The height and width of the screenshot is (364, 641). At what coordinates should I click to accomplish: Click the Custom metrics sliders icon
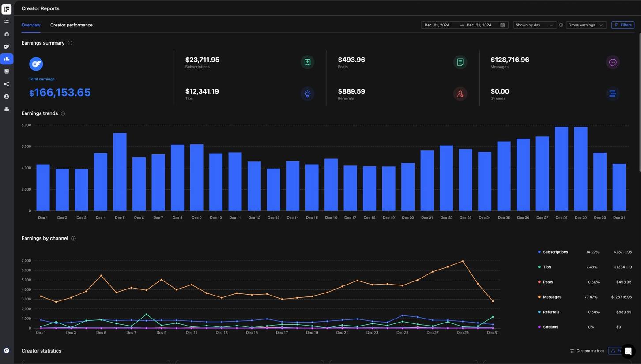coord(572,351)
